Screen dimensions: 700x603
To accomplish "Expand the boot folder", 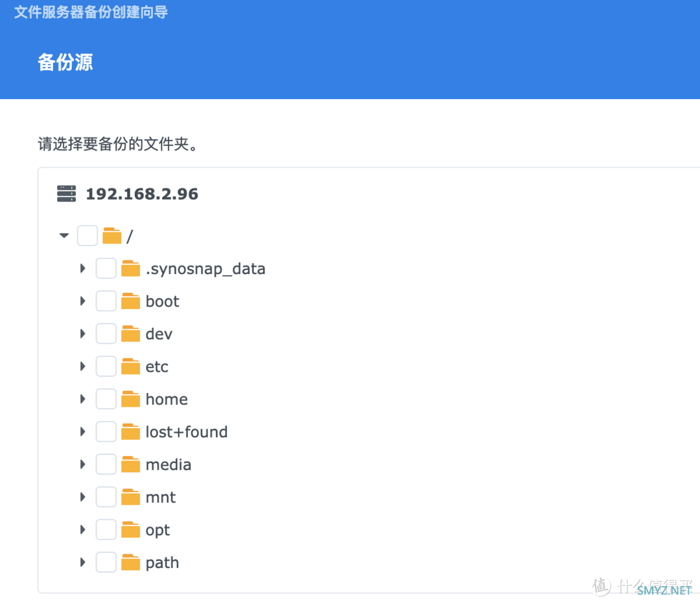I will [x=82, y=301].
